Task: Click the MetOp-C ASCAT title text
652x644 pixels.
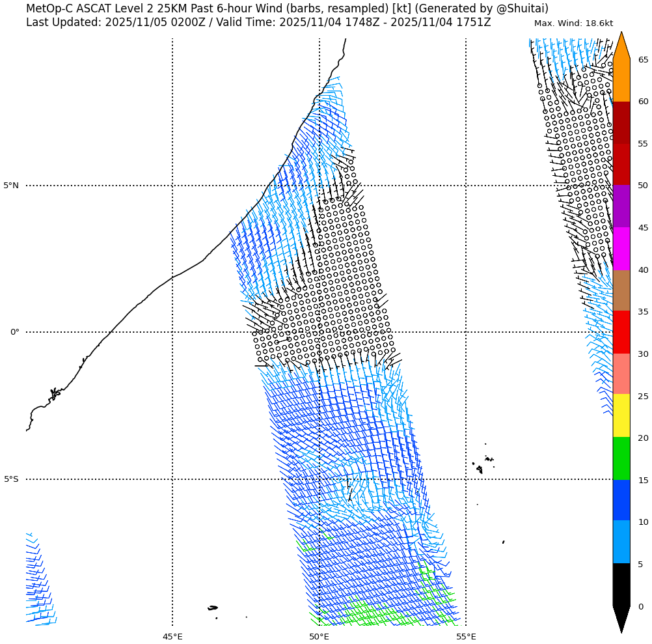Action: click(287, 8)
